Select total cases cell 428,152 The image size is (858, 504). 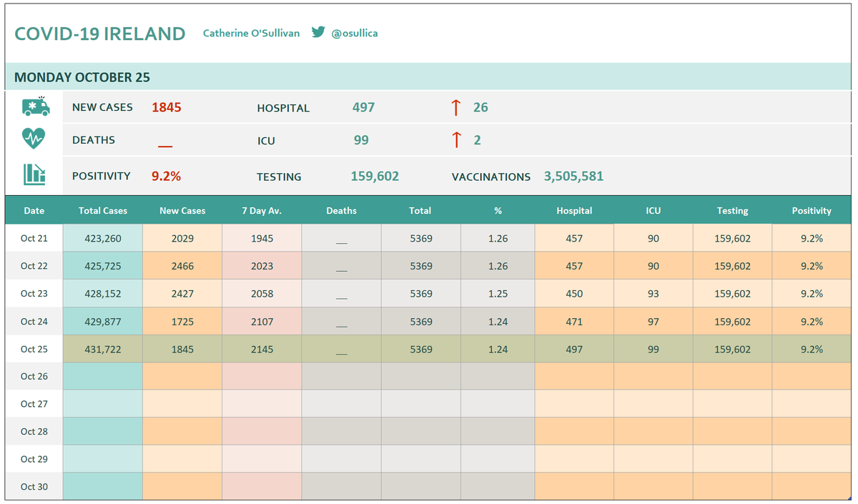[103, 294]
